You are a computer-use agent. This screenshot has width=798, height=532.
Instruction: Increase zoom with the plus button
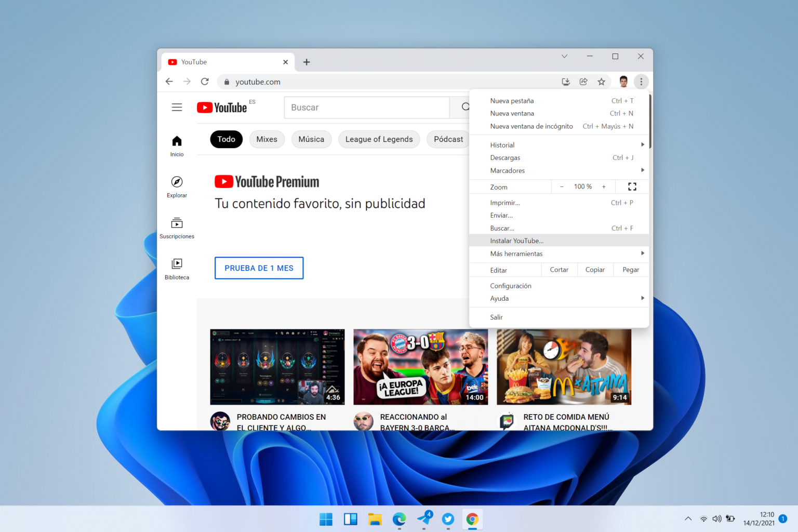(x=604, y=187)
